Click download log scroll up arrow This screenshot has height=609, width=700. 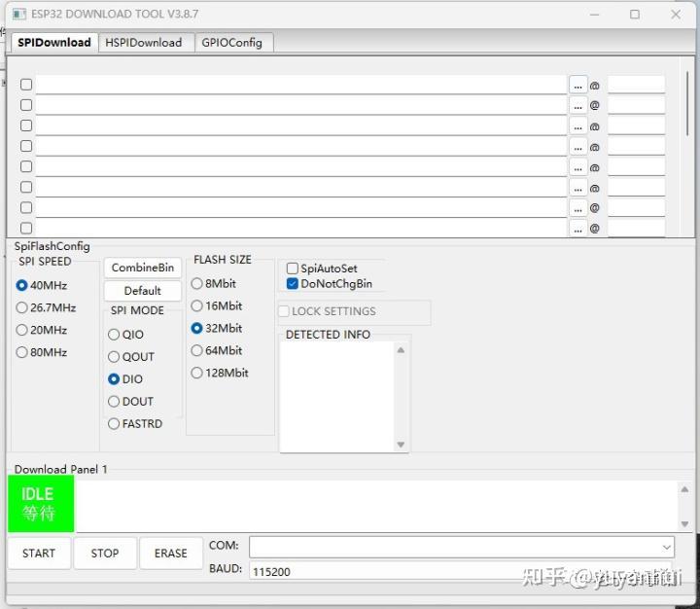[684, 489]
